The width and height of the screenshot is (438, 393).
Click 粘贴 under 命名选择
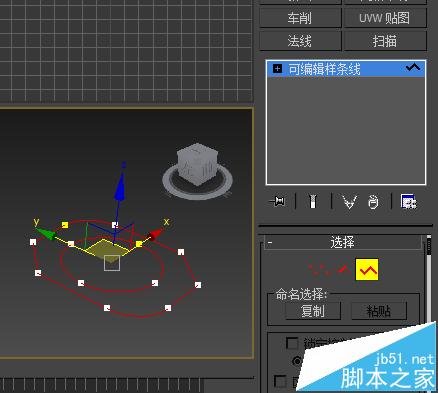click(x=379, y=311)
